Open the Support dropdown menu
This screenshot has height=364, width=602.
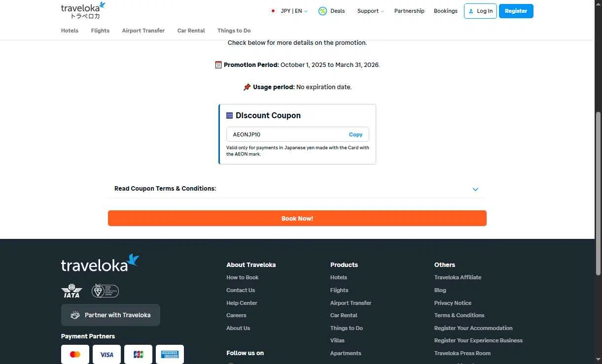pyautogui.click(x=370, y=11)
